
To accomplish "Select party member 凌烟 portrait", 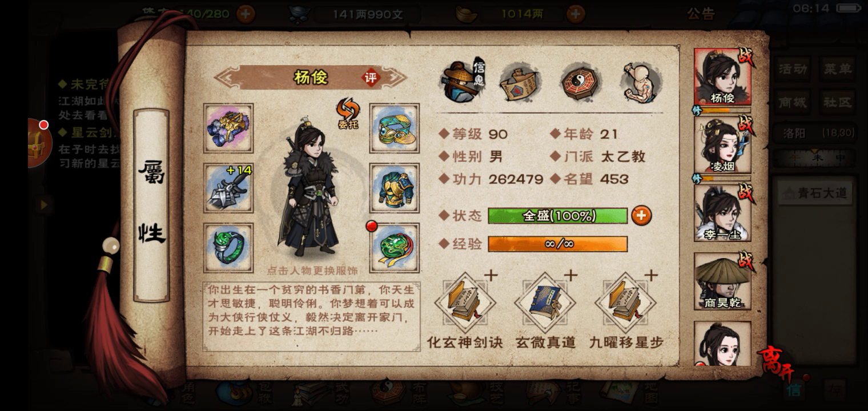I will tap(722, 145).
